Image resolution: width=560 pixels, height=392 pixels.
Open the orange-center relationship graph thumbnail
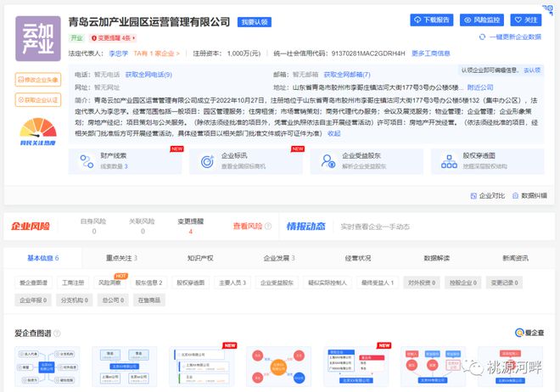[278, 367]
